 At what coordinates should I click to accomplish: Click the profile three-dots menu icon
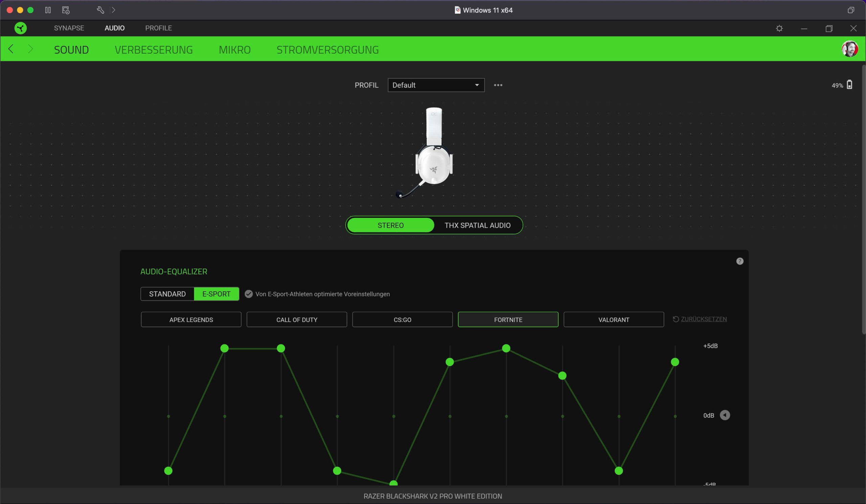pyautogui.click(x=498, y=85)
